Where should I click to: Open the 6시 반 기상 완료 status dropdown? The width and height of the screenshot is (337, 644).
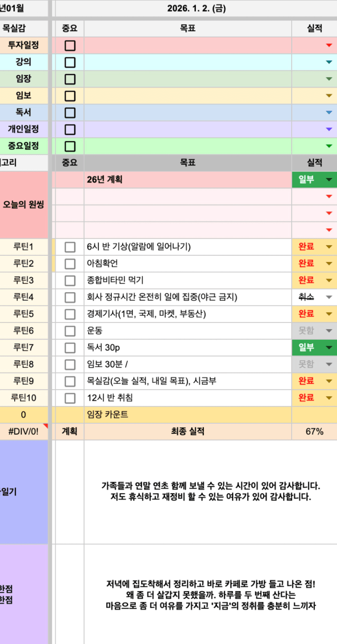(329, 247)
